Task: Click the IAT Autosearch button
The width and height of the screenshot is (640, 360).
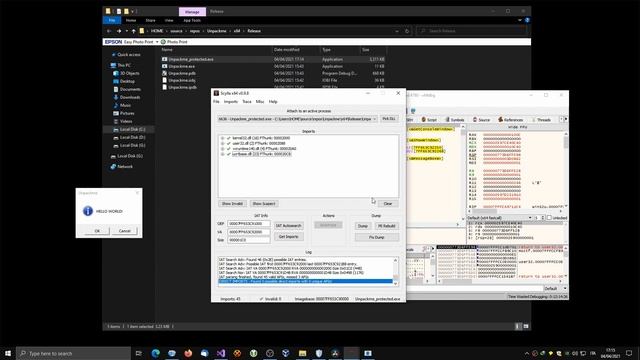Action: coord(289,225)
